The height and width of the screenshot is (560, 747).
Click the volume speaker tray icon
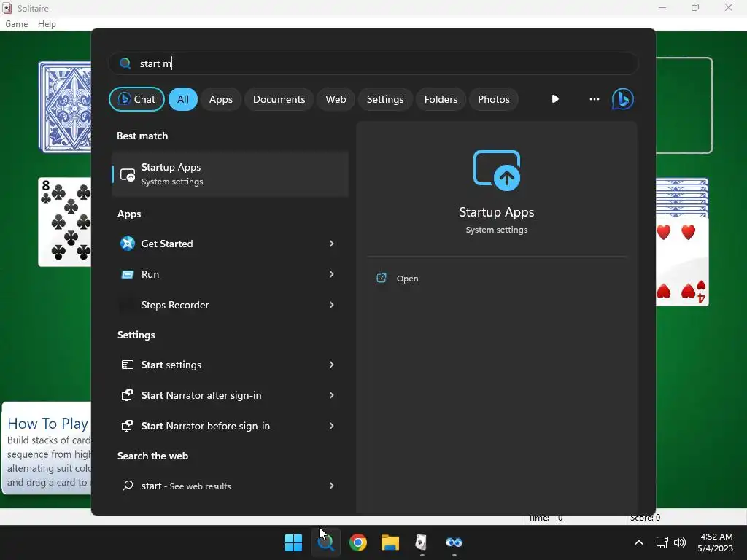(680, 542)
